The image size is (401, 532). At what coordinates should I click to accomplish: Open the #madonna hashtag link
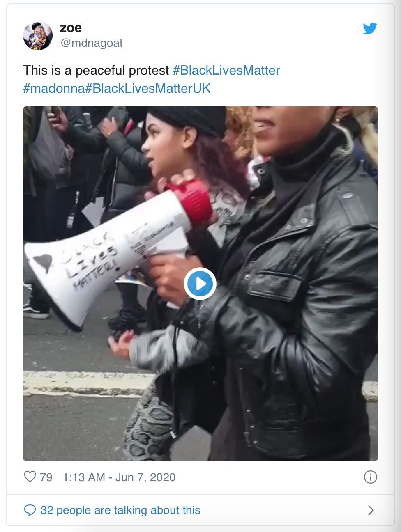54,88
